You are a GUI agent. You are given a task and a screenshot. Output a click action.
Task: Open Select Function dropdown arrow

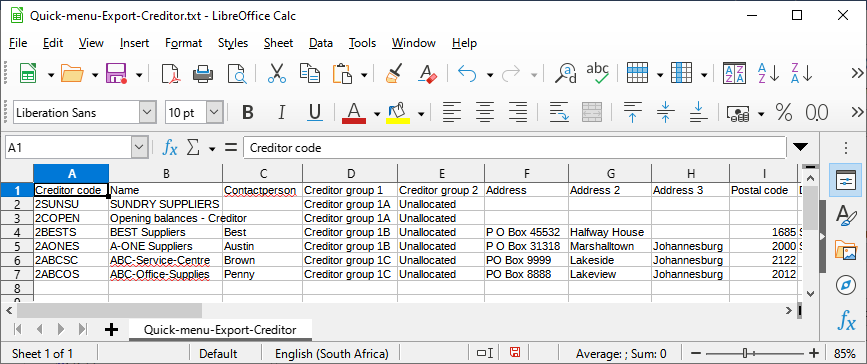click(212, 148)
